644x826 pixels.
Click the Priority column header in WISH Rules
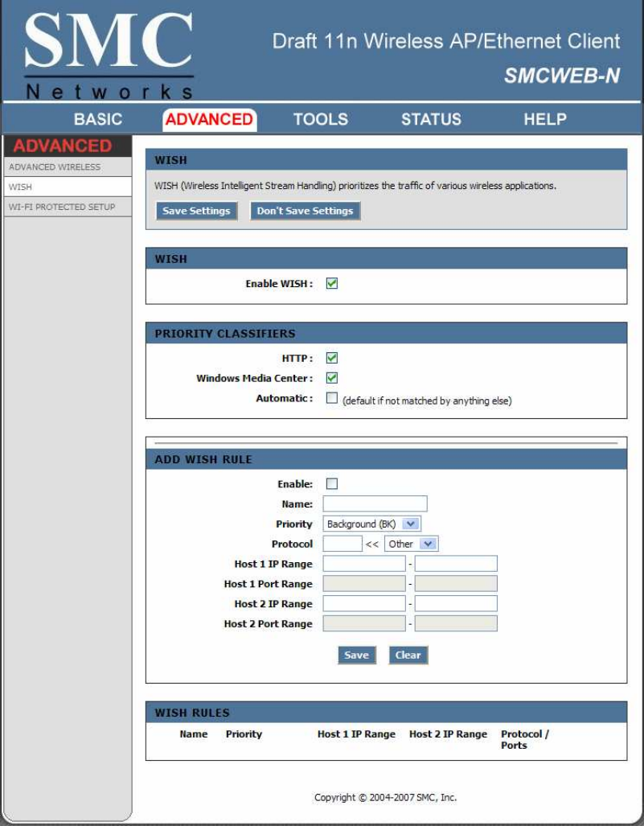tap(244, 734)
